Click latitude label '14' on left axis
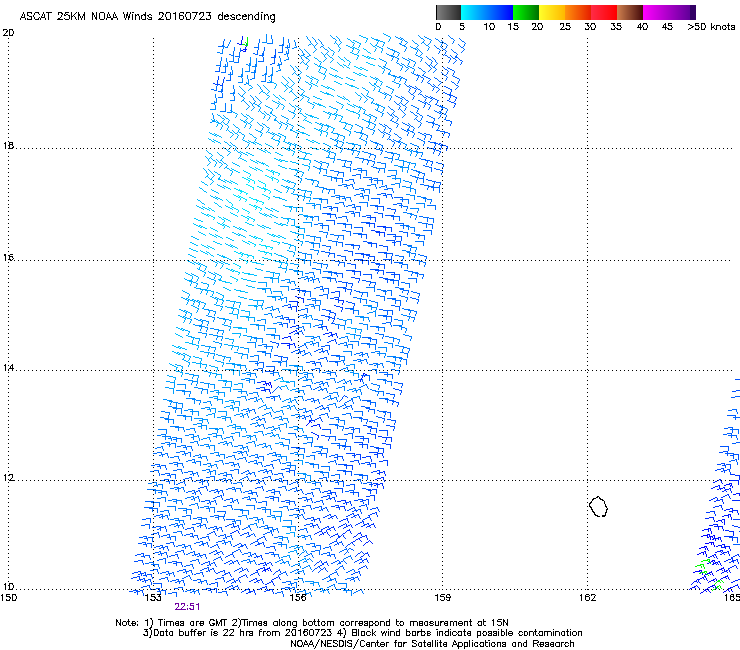 (8, 368)
